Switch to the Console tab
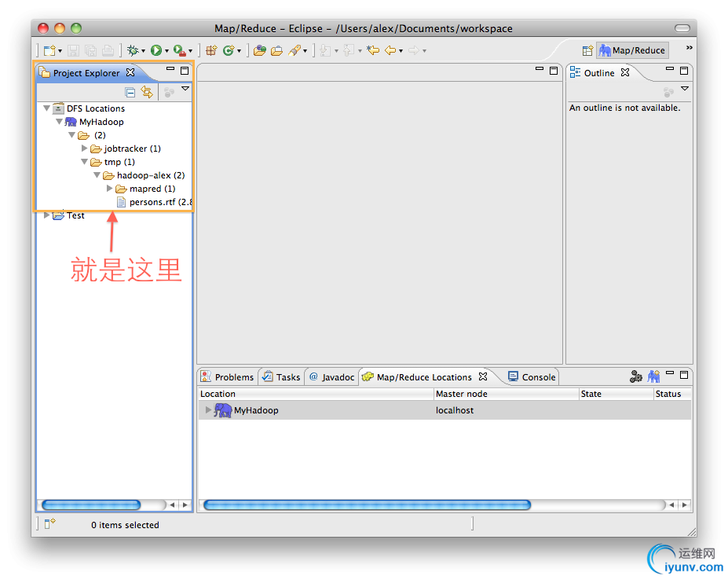The image size is (728, 580). coord(532,377)
